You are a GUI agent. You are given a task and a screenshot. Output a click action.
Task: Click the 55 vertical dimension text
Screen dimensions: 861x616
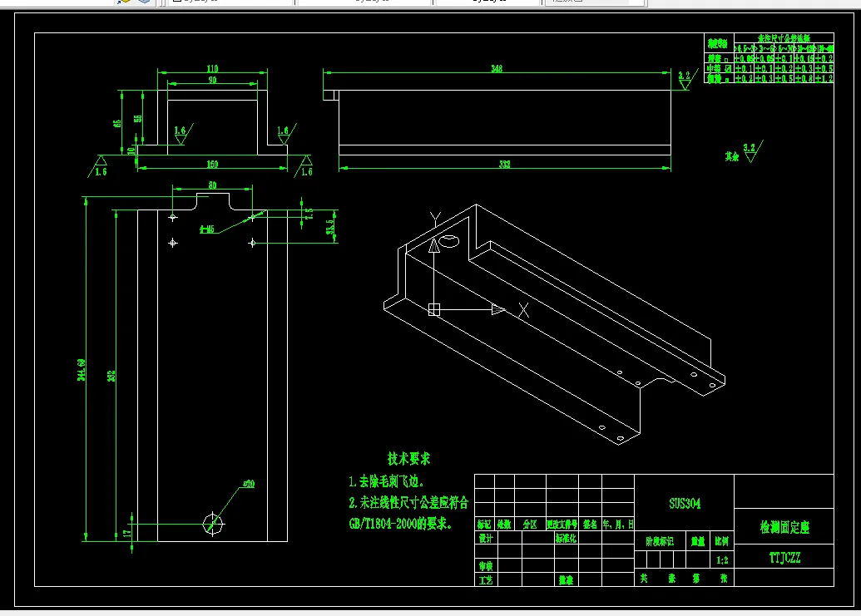(138, 118)
